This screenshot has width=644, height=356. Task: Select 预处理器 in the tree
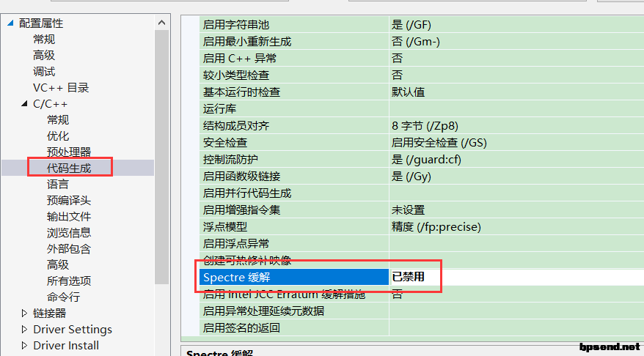click(69, 152)
